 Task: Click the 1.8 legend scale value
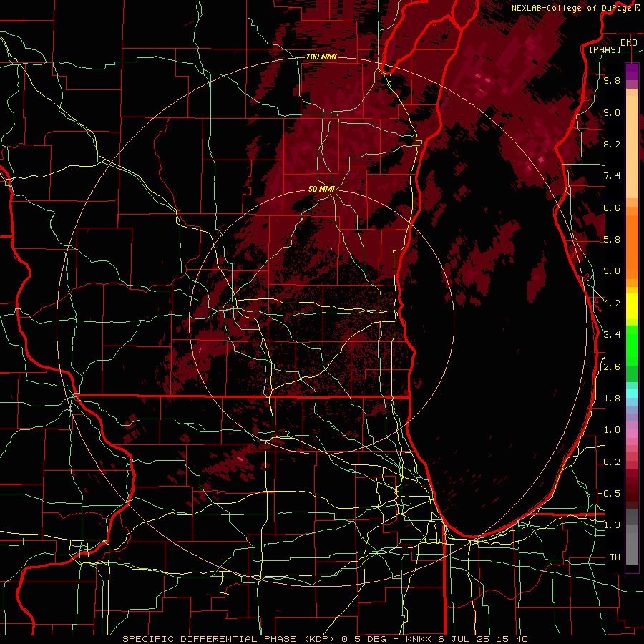(612, 398)
